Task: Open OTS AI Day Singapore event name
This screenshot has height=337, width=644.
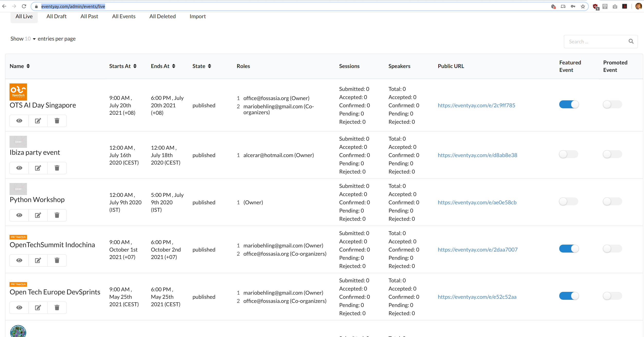Action: click(x=43, y=105)
